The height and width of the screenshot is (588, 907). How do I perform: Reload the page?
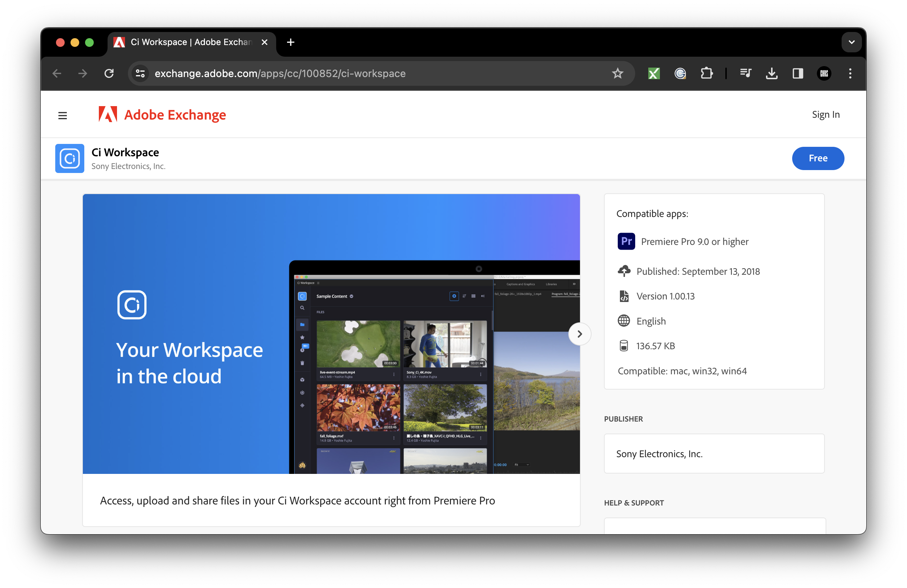[109, 73]
